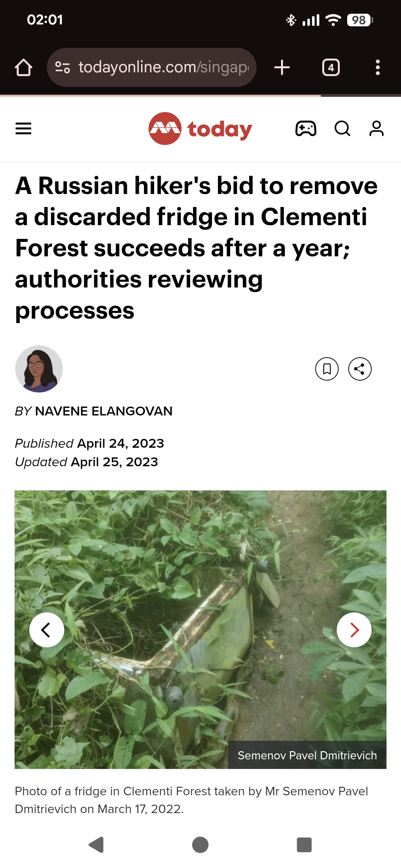Bookmark this article
The height and width of the screenshot is (868, 401).
(x=327, y=369)
